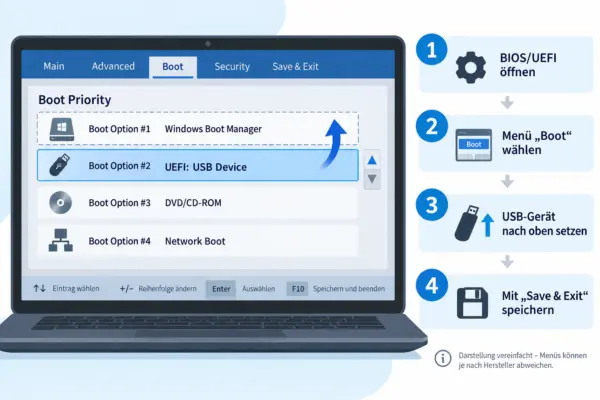The width and height of the screenshot is (600, 400).
Task: Click Boot Option #4 label
Action: pyautogui.click(x=119, y=241)
